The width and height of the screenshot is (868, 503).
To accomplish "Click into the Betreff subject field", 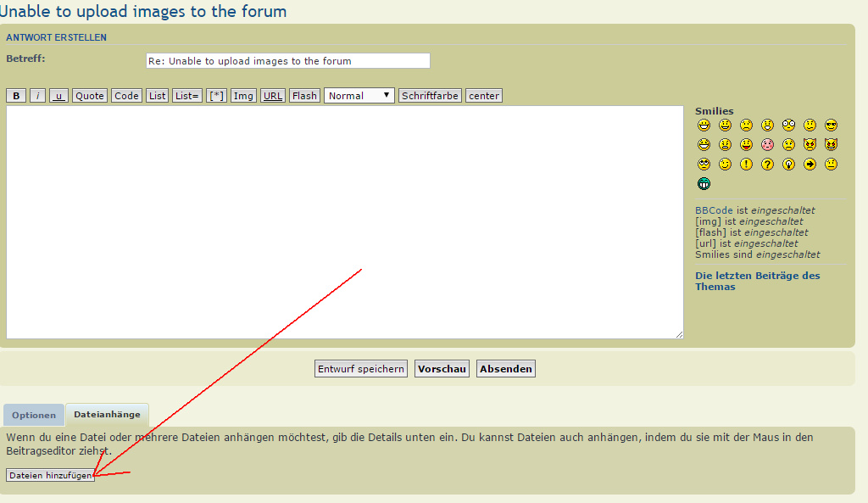I will (x=287, y=61).
